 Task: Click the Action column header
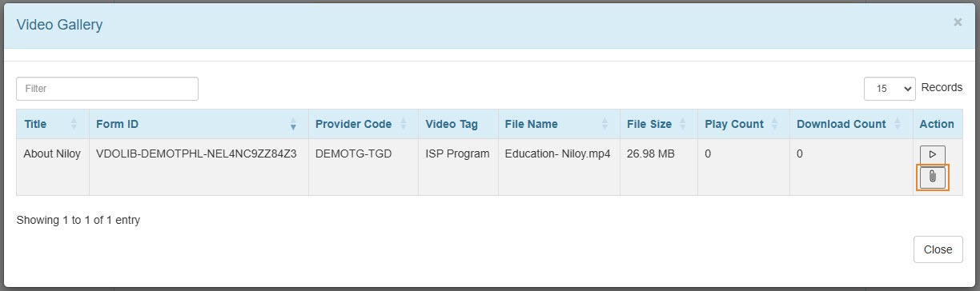click(937, 124)
